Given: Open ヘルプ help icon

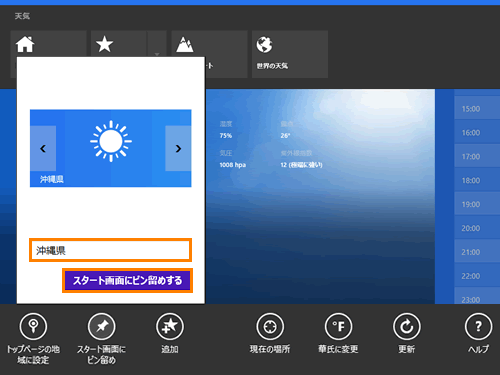Looking at the screenshot, I should pos(478,327).
